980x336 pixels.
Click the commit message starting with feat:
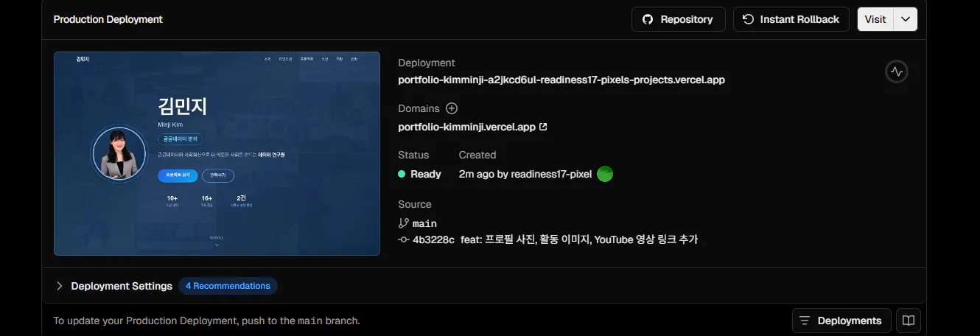(x=579, y=239)
